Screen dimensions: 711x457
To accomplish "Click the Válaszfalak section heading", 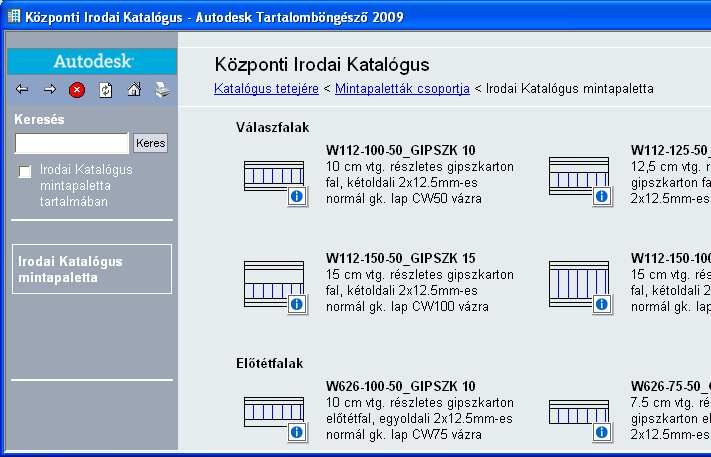I will coord(273,127).
